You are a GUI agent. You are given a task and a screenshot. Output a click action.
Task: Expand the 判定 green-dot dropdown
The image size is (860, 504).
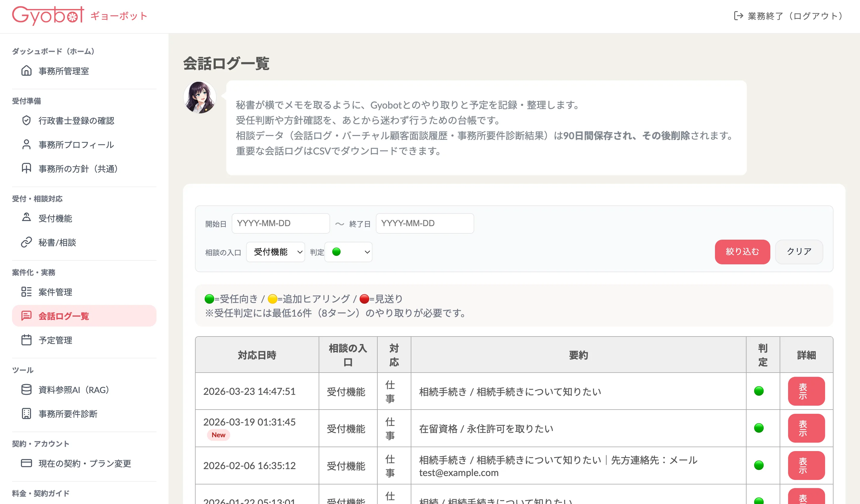348,252
